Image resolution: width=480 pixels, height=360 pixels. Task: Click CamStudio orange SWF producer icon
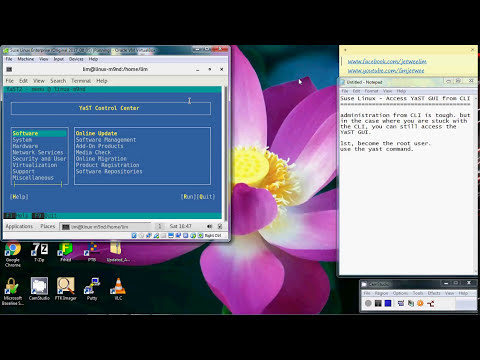[x=420, y=303]
